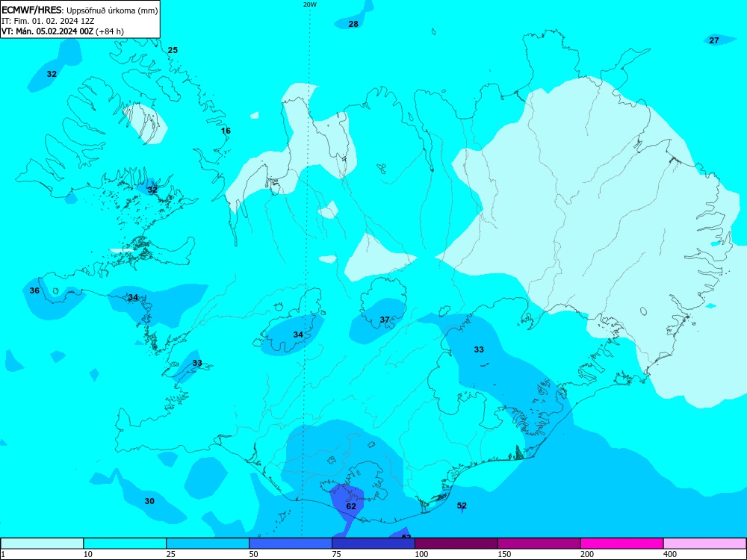Click the 'Uppsöfnuð úrkoma (mm)' label

[112, 10]
